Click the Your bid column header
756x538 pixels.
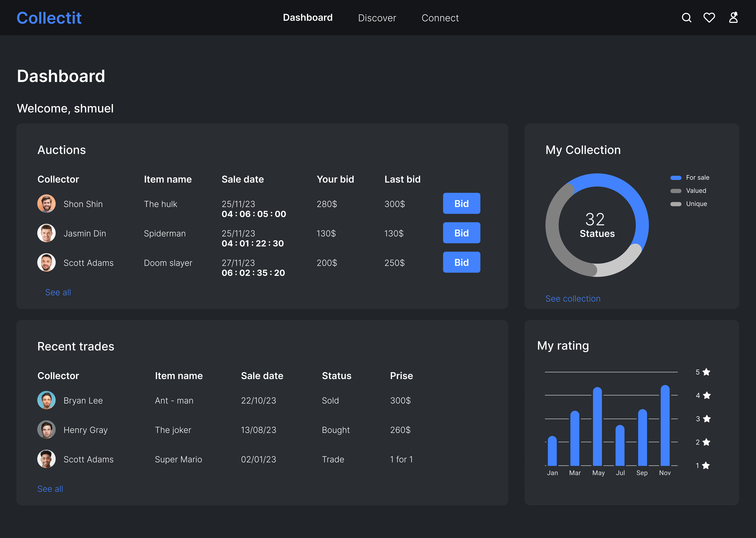[x=335, y=179]
